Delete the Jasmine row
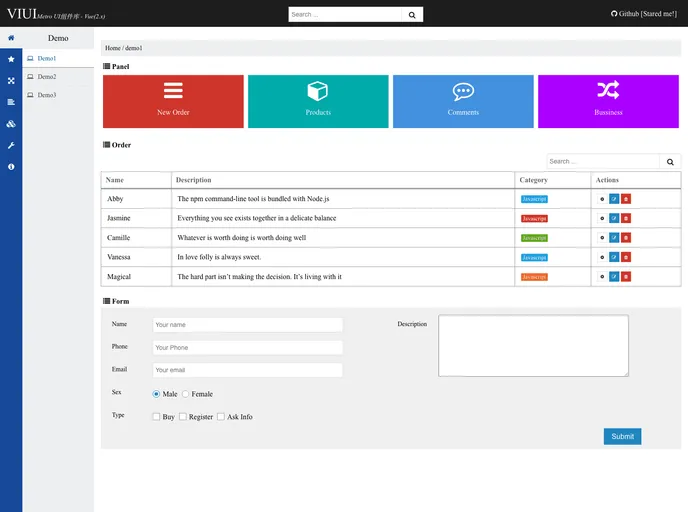The height and width of the screenshot is (512, 688). click(626, 218)
